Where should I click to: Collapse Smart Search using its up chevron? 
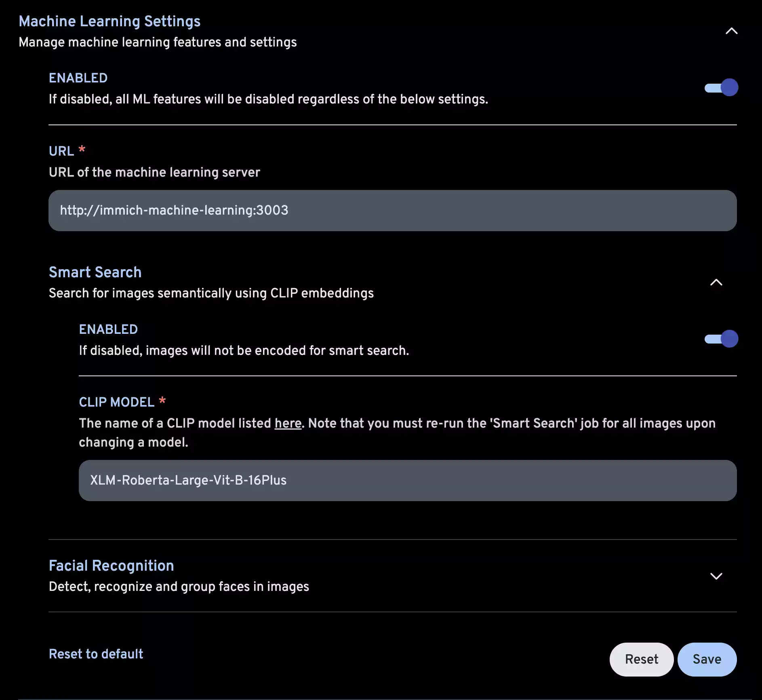[716, 283]
